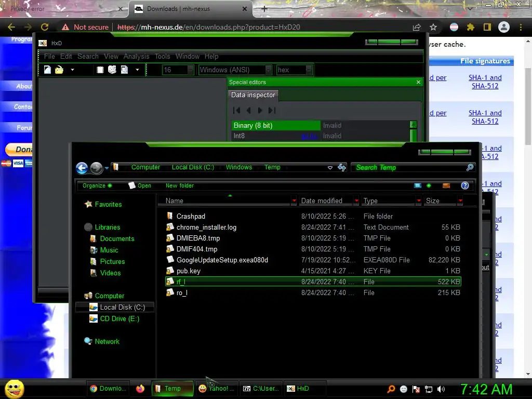Click the Explorer Back arrow button
The width and height of the screenshot is (532, 399).
click(x=82, y=168)
